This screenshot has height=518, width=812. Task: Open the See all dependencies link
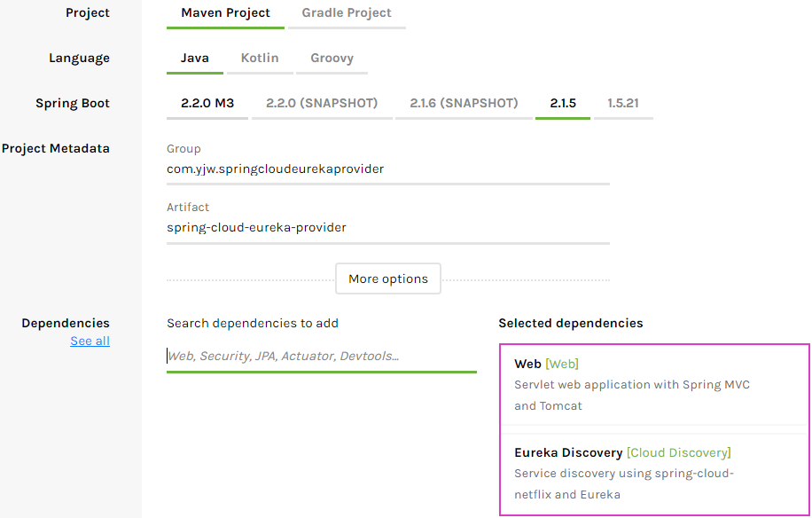pos(90,341)
